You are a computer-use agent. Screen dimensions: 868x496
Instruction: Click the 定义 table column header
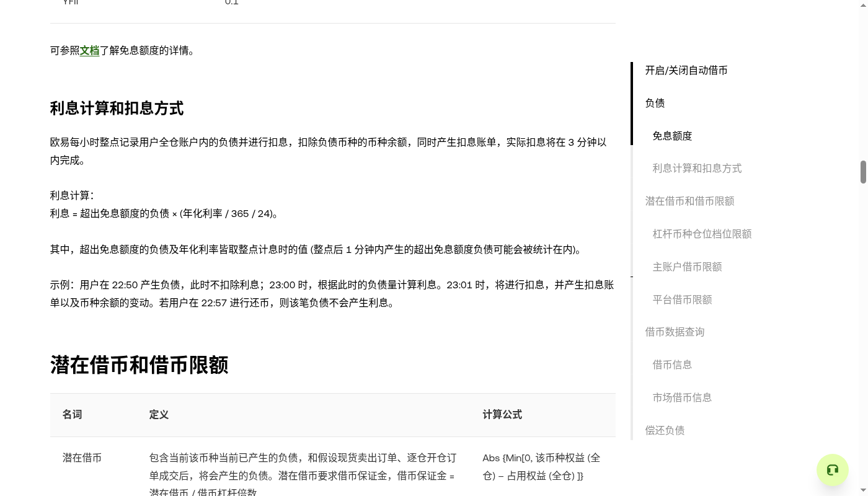[x=159, y=415]
